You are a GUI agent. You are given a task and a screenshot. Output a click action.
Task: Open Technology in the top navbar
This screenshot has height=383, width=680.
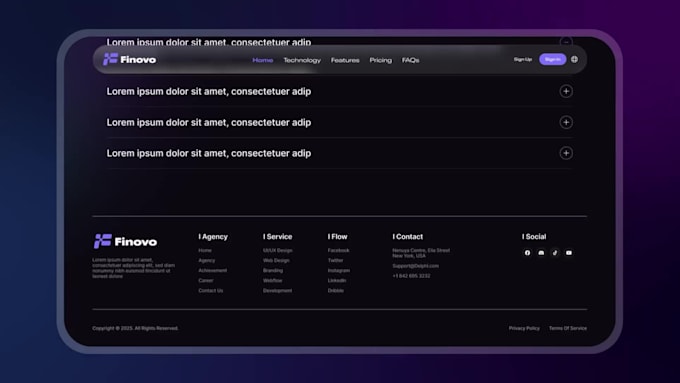(x=302, y=60)
